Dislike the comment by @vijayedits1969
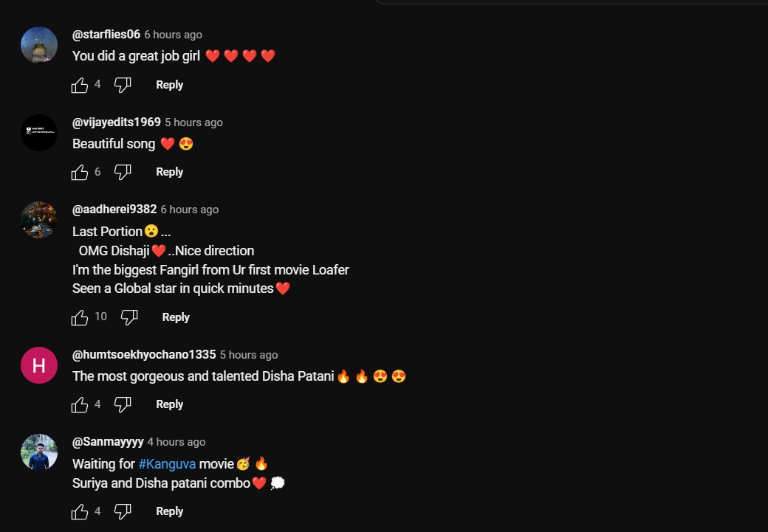Image resolution: width=768 pixels, height=532 pixels. click(x=123, y=173)
